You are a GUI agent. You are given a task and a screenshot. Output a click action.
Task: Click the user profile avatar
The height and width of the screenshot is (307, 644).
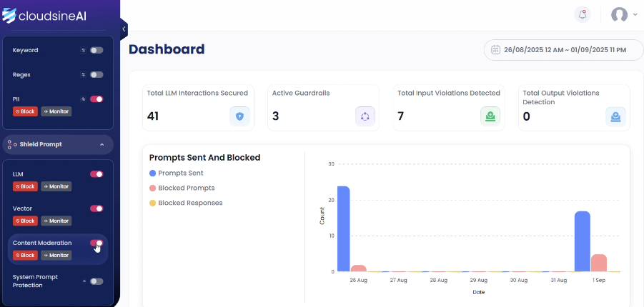pyautogui.click(x=619, y=15)
